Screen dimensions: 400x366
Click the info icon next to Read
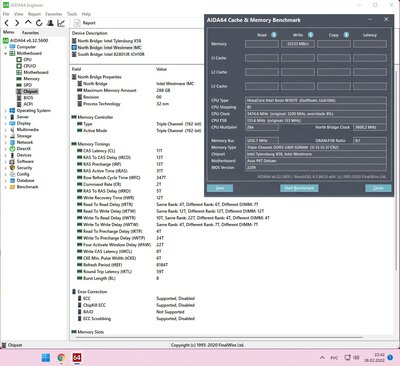click(274, 35)
